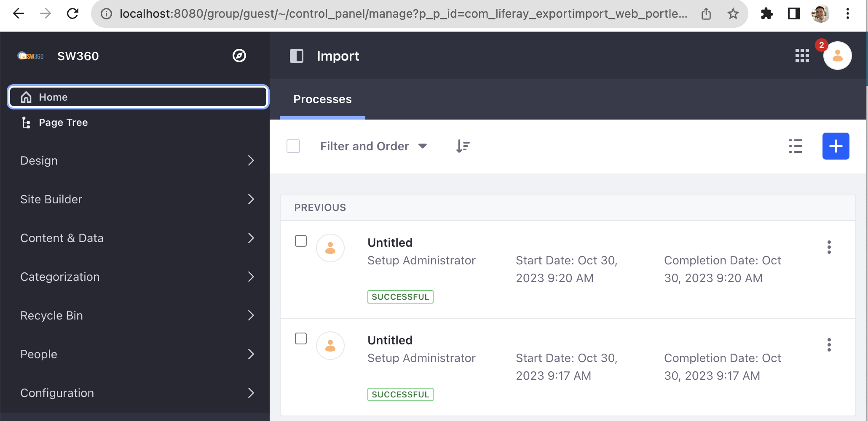Open the user avatar menu
Image resolution: width=868 pixels, height=421 pixels.
point(837,56)
